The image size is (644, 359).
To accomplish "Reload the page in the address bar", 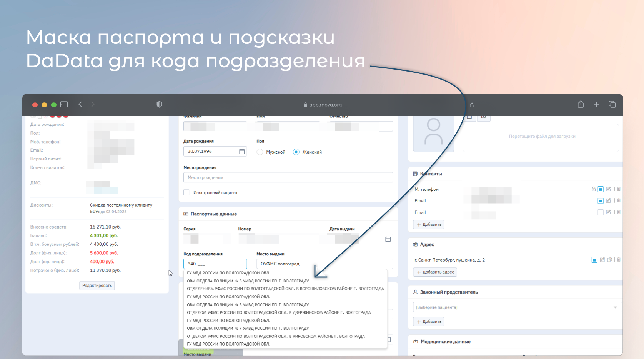I will click(472, 105).
